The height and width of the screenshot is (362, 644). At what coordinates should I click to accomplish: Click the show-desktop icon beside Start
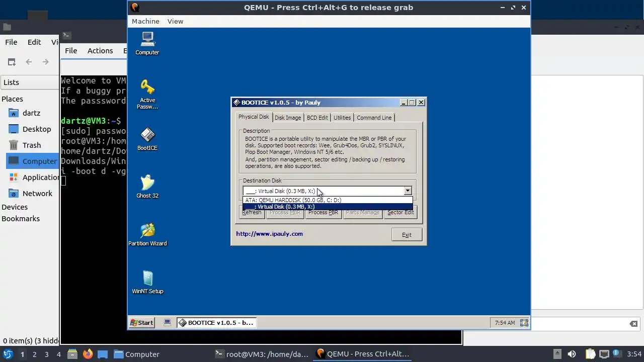click(x=168, y=323)
